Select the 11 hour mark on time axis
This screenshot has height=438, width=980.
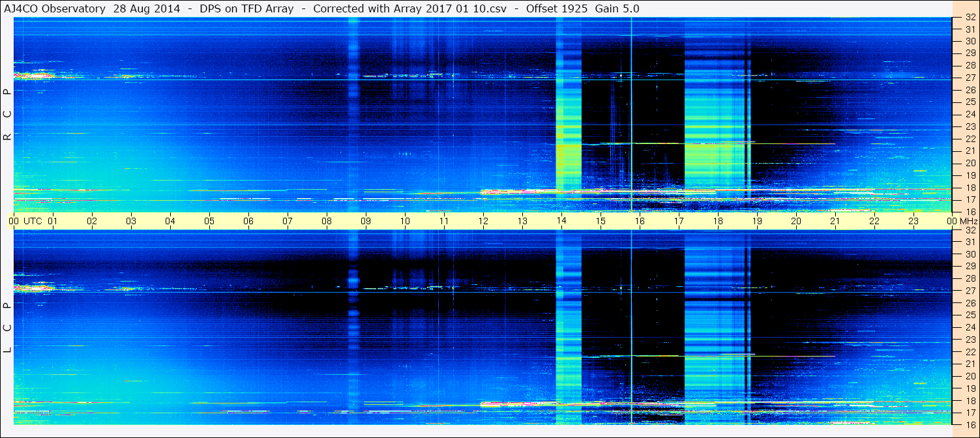pos(444,221)
